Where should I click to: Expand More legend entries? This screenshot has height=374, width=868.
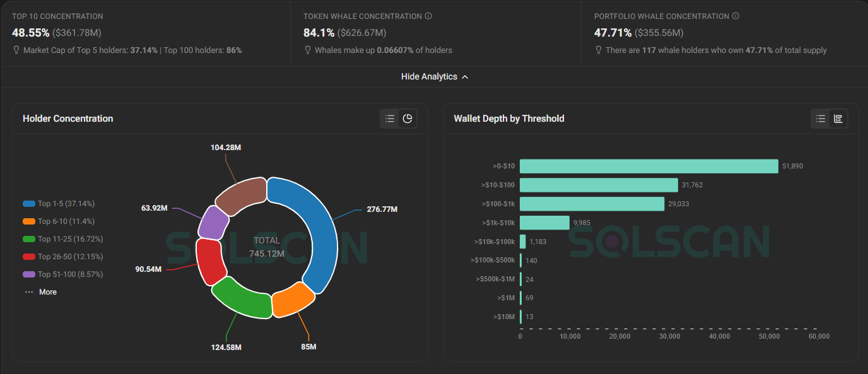40,292
